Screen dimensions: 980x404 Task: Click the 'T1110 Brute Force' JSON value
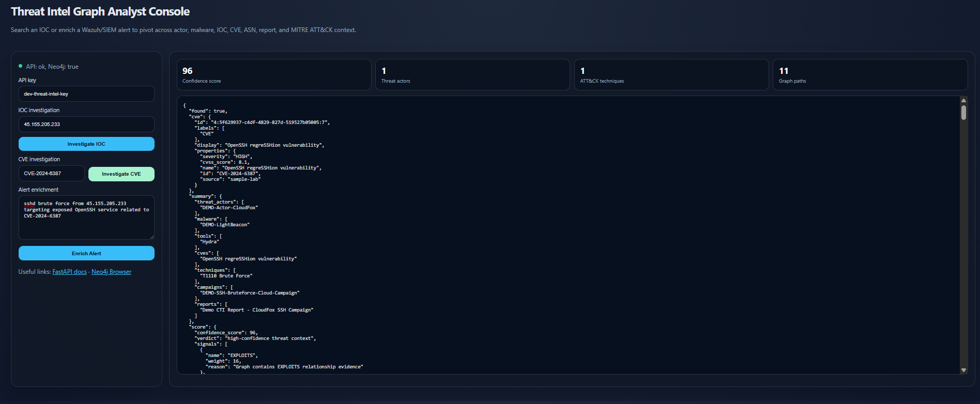tap(226, 276)
